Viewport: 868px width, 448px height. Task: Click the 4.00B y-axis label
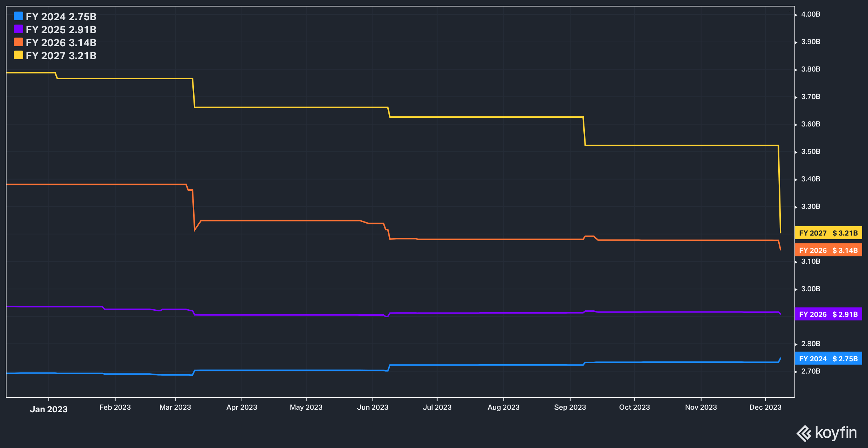(x=810, y=14)
